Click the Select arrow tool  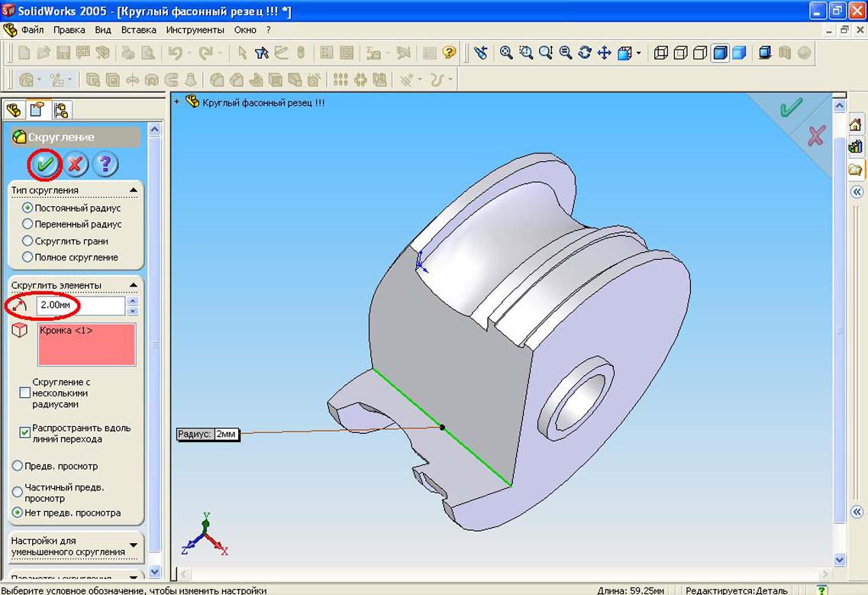point(242,53)
